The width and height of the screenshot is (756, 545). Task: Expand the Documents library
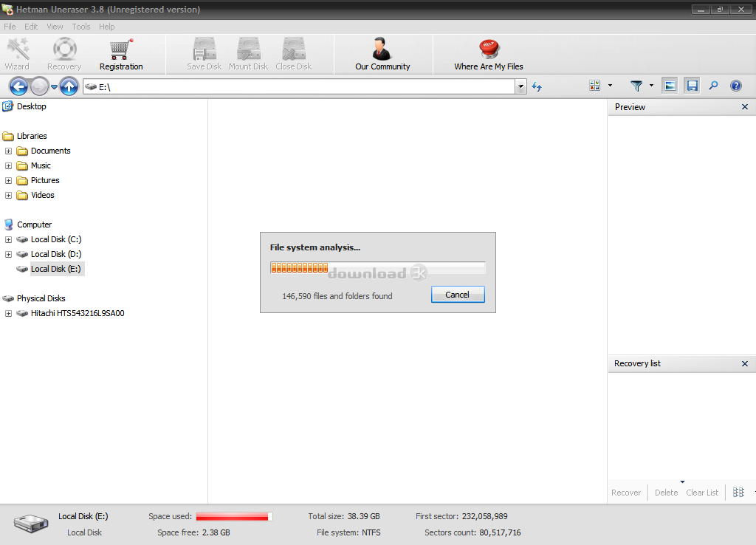coord(8,151)
